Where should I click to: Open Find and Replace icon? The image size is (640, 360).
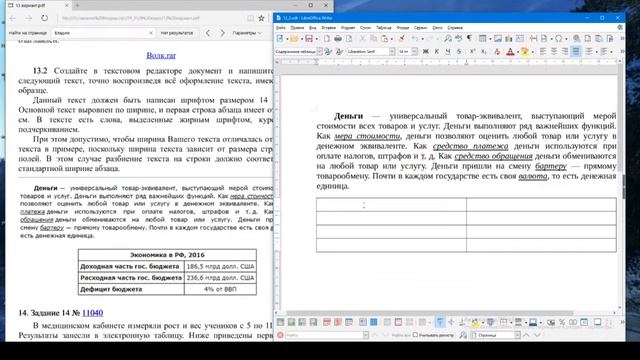[448, 39]
